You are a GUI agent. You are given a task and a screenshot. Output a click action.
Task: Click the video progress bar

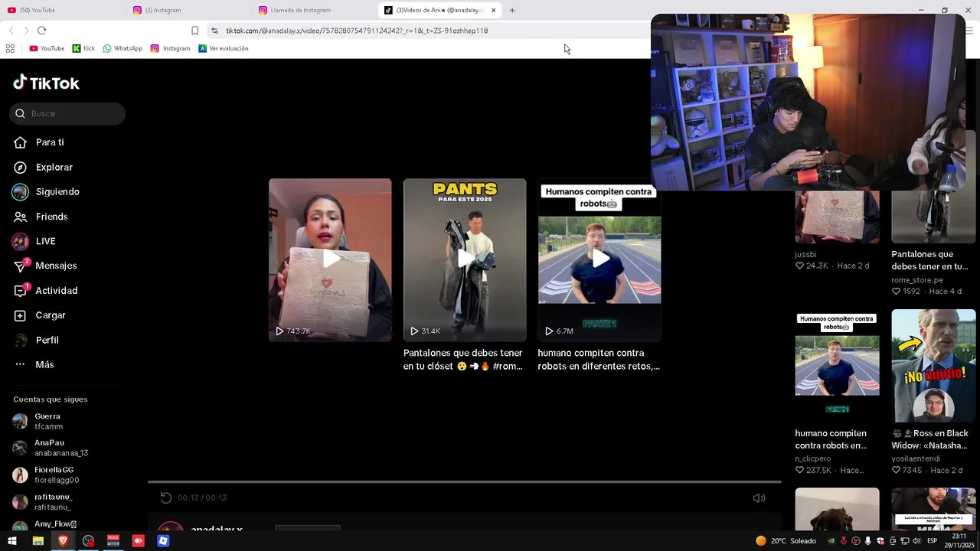(465, 482)
